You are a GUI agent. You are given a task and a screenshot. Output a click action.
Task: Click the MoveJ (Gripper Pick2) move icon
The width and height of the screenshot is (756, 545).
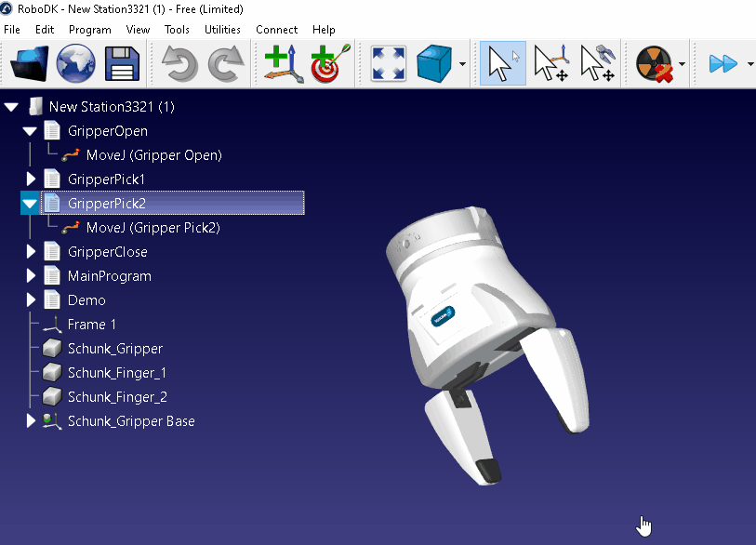coord(71,227)
